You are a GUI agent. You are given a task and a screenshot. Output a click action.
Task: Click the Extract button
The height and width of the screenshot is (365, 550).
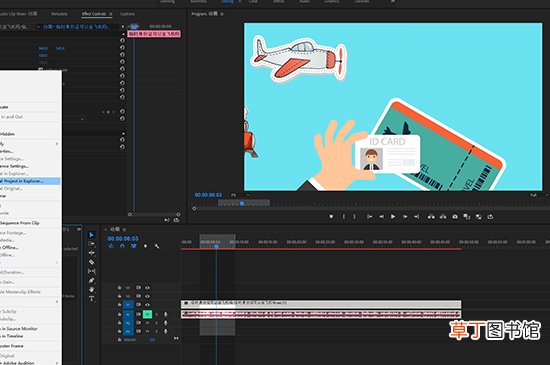click(x=443, y=217)
